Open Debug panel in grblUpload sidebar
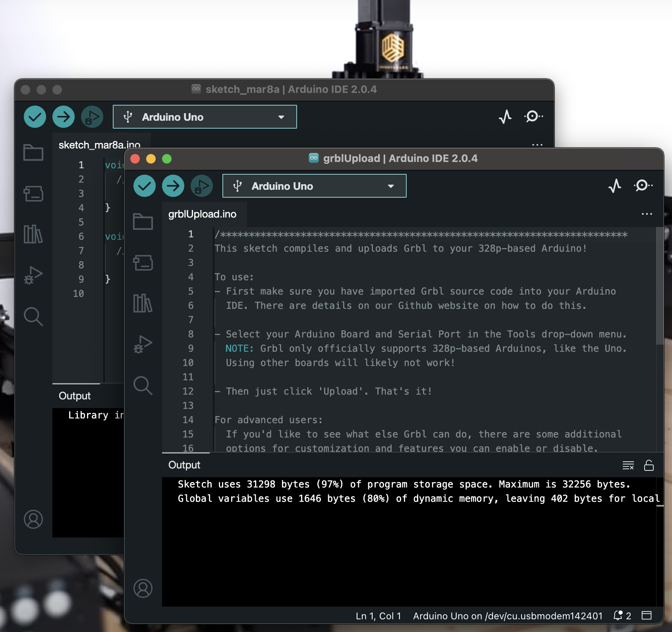672x632 pixels. coord(143,344)
